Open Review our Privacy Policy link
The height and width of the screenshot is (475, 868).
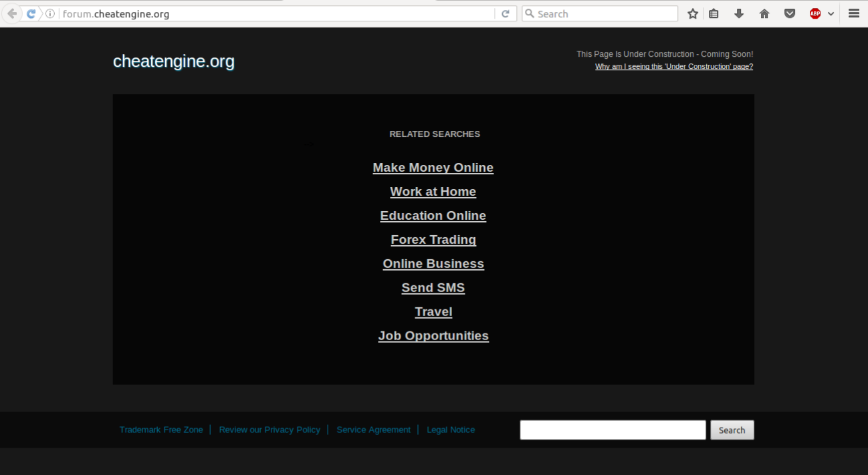tap(269, 430)
